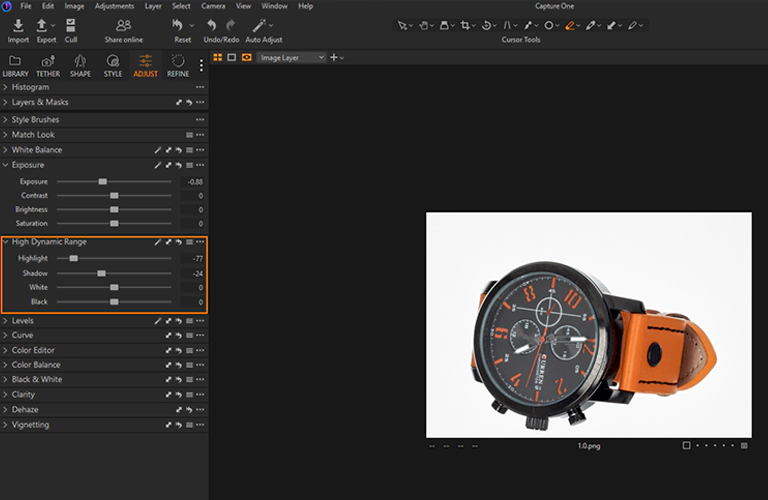Viewport: 768px width, 500px height.
Task: Click the Share online icon
Action: (x=124, y=26)
